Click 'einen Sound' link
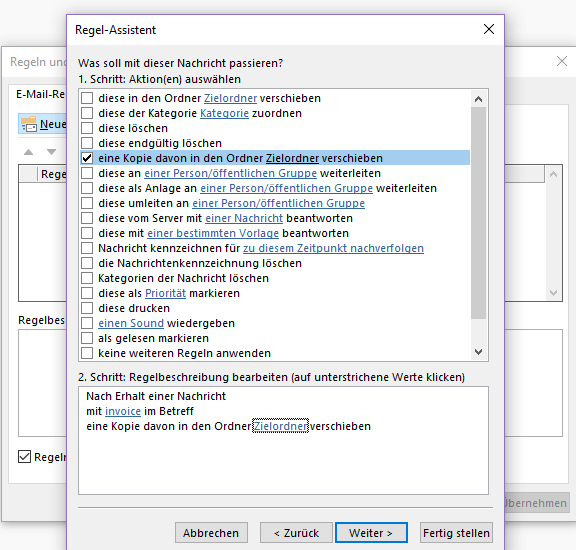Viewport: 576px width, 550px height. pos(131,323)
